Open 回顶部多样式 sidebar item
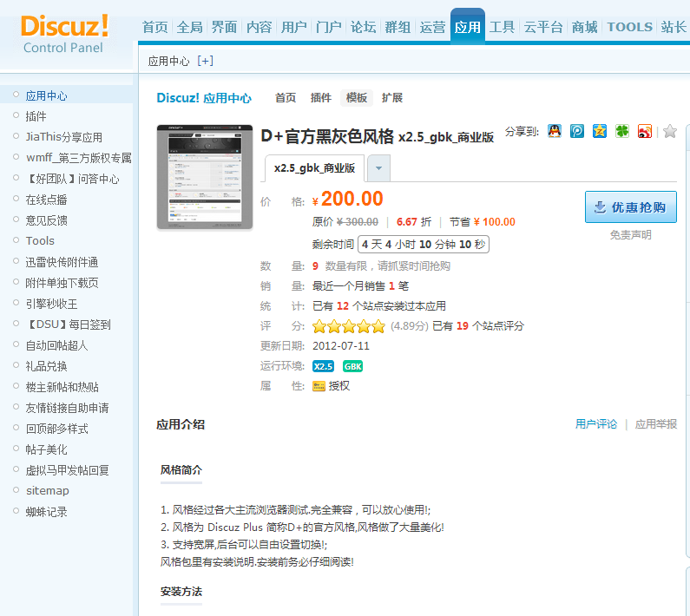This screenshot has width=690, height=616. tap(56, 429)
